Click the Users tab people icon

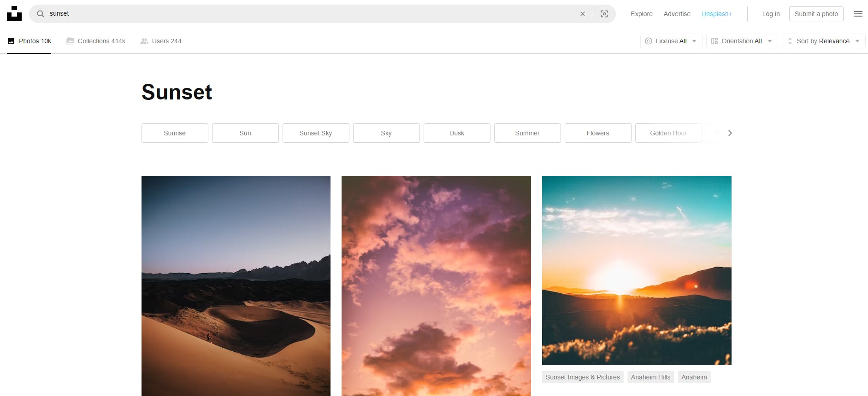tap(144, 41)
